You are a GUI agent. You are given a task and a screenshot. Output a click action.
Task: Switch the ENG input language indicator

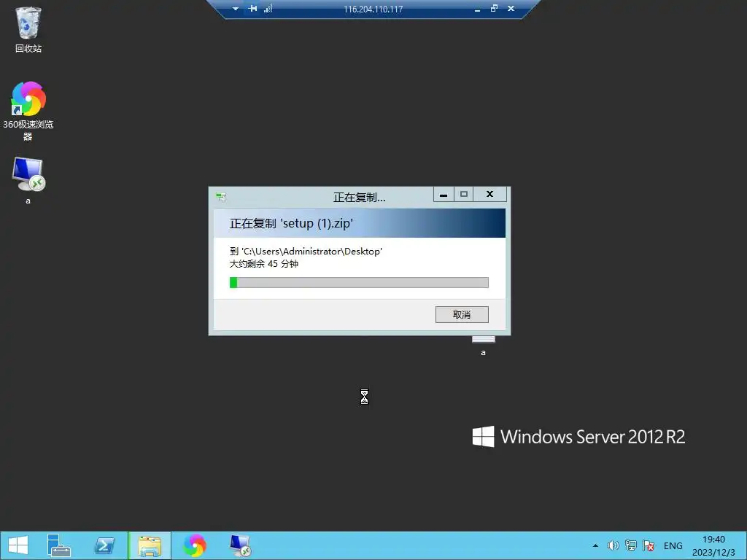673,545
